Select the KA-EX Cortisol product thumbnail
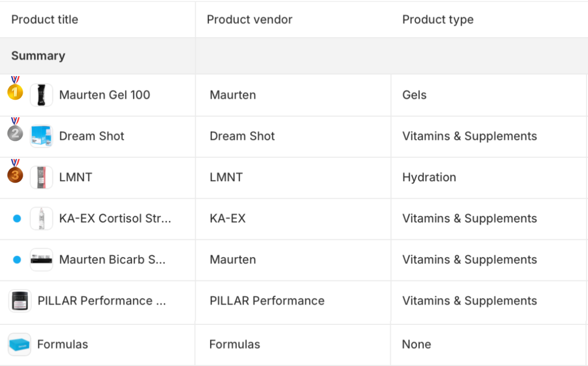Image resolution: width=588 pixels, height=366 pixels. 41,218
